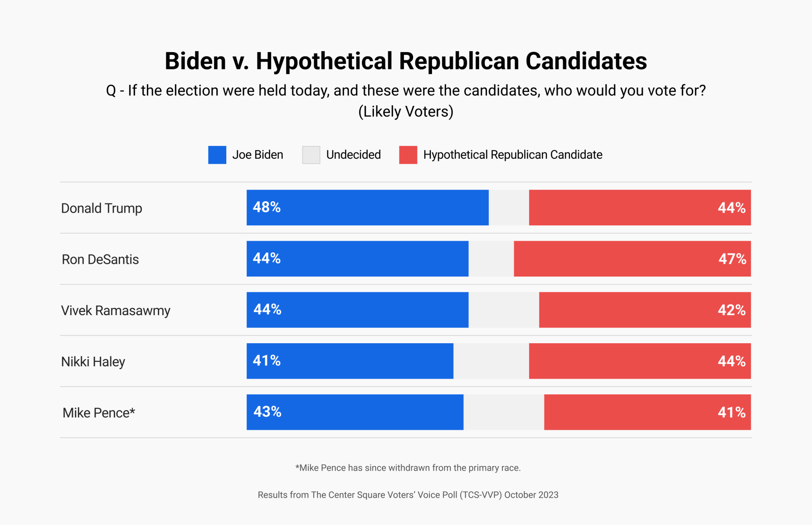Select the Ron DeSantis row label
Image resolution: width=812 pixels, height=525 pixels.
pos(100,259)
